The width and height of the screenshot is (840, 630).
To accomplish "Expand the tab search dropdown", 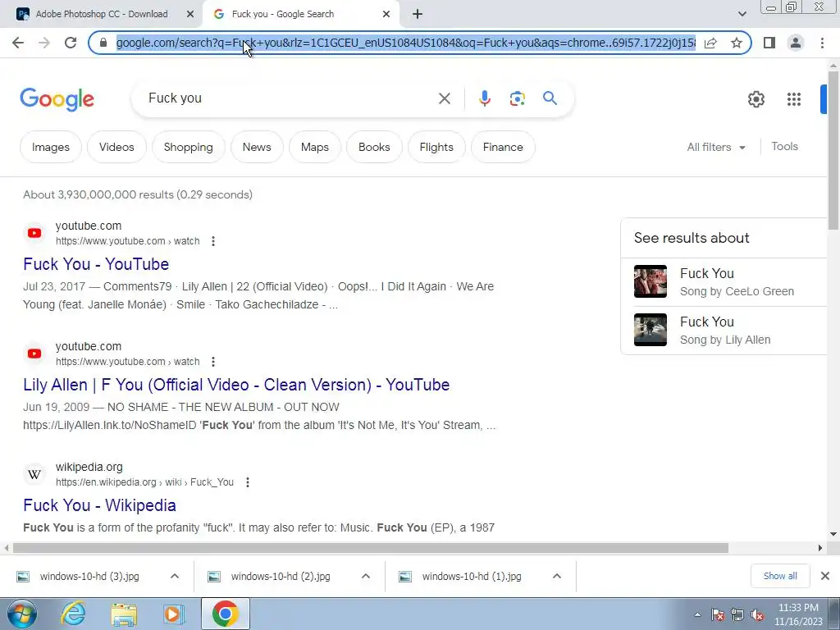I will [x=742, y=15].
